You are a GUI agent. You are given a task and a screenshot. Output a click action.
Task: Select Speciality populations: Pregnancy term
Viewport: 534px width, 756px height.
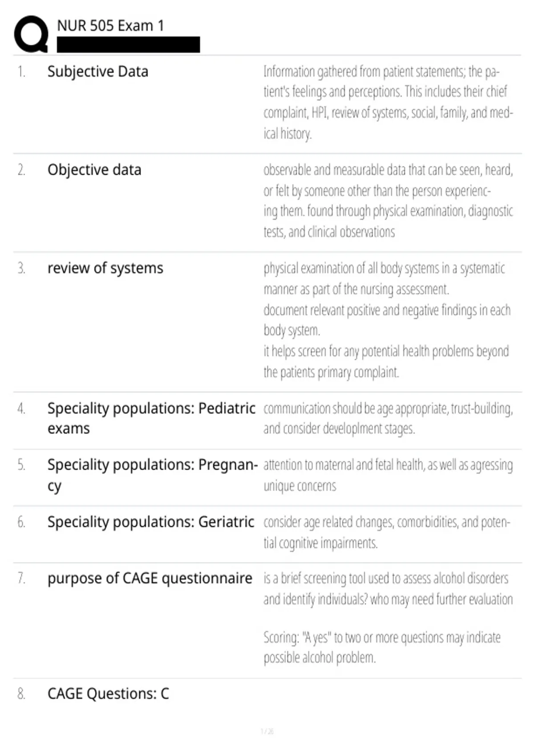(152, 475)
